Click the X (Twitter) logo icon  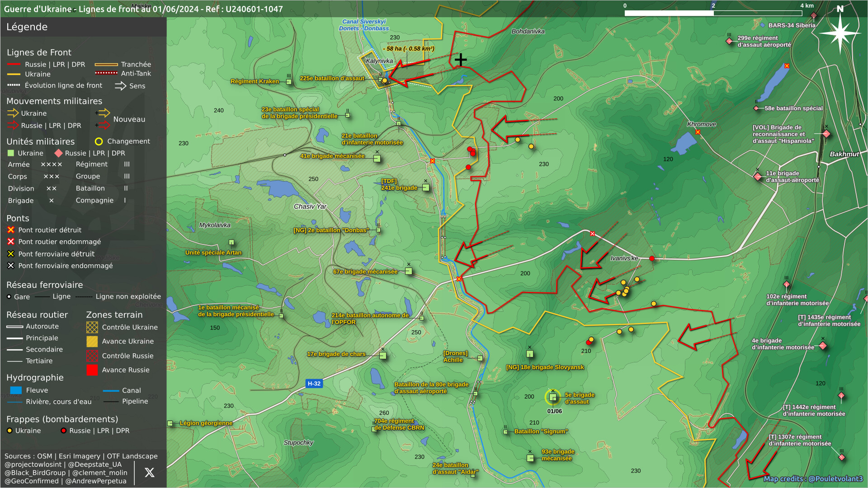(x=149, y=473)
